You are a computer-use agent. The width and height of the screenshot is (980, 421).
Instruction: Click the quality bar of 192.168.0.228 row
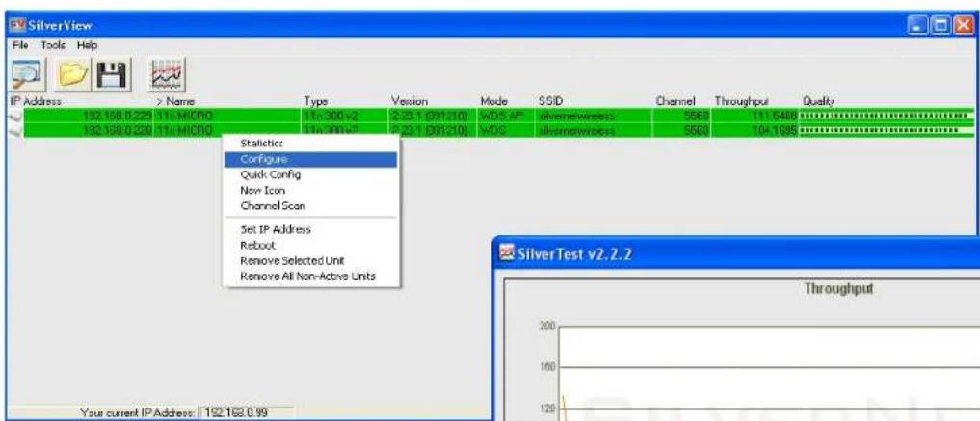click(x=887, y=130)
